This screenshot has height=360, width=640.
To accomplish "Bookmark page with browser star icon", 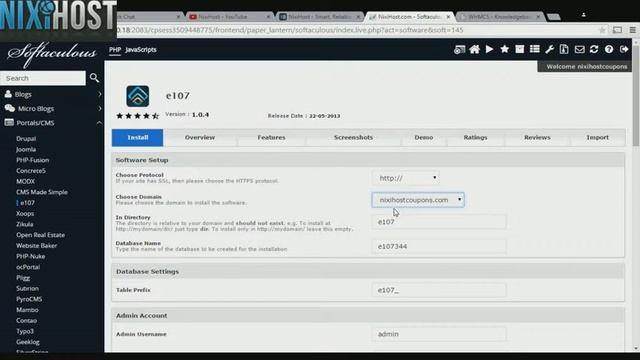I will pyautogui.click(x=602, y=30).
